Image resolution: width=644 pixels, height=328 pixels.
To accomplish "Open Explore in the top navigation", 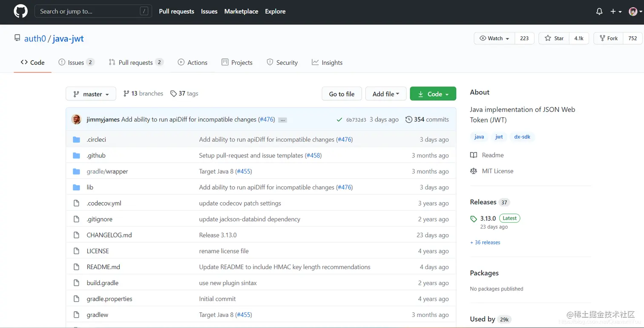I will [275, 12].
